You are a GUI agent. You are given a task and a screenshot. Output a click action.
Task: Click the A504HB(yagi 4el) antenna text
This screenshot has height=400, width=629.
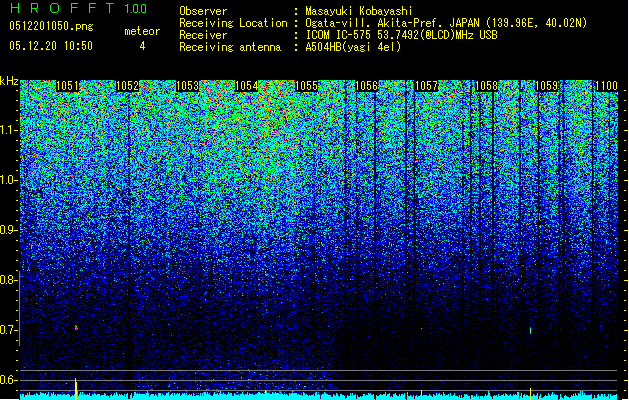pyautogui.click(x=353, y=47)
